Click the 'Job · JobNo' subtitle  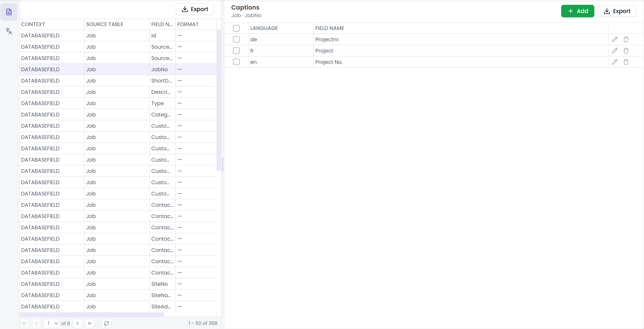click(246, 15)
